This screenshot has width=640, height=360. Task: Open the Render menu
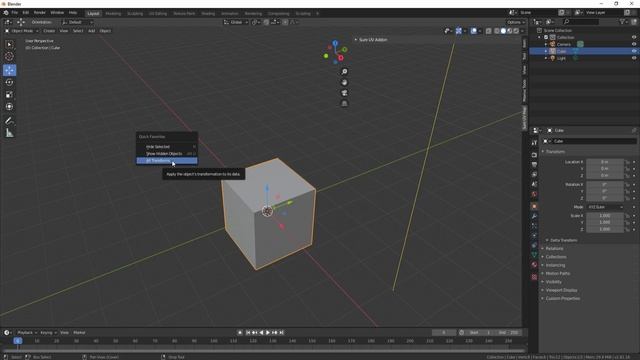point(40,13)
